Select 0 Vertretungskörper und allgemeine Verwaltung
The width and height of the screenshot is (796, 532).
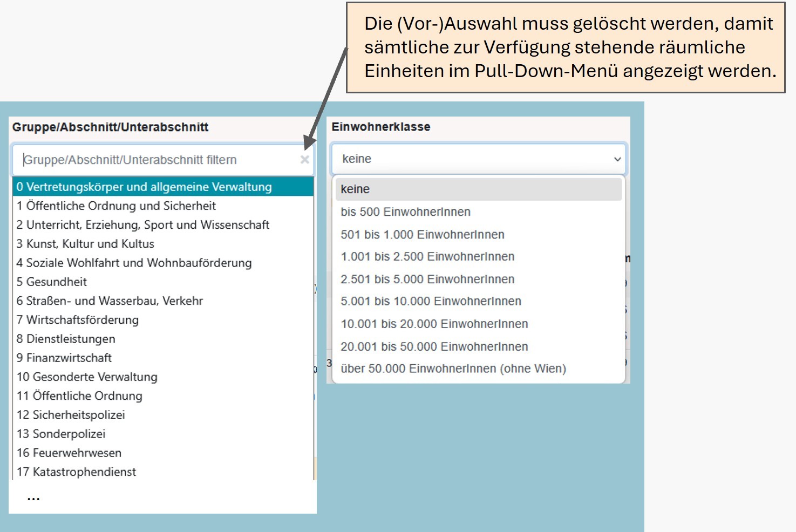(x=144, y=187)
